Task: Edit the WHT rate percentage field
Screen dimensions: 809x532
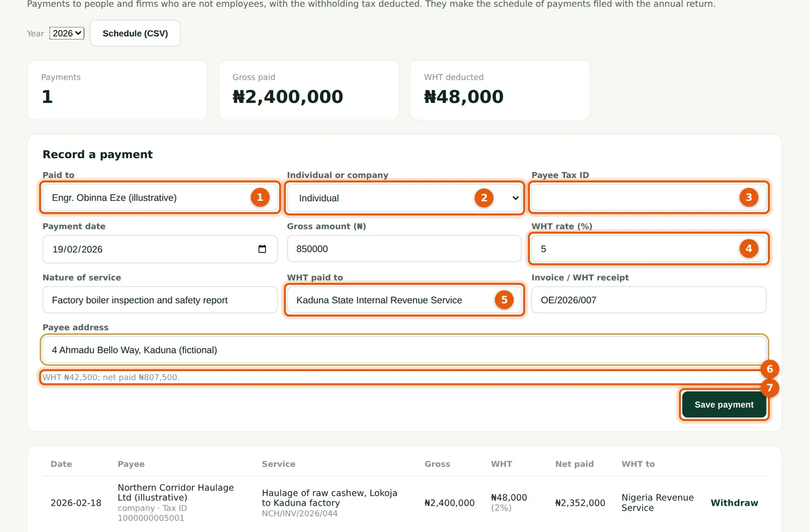Action: 649,249
